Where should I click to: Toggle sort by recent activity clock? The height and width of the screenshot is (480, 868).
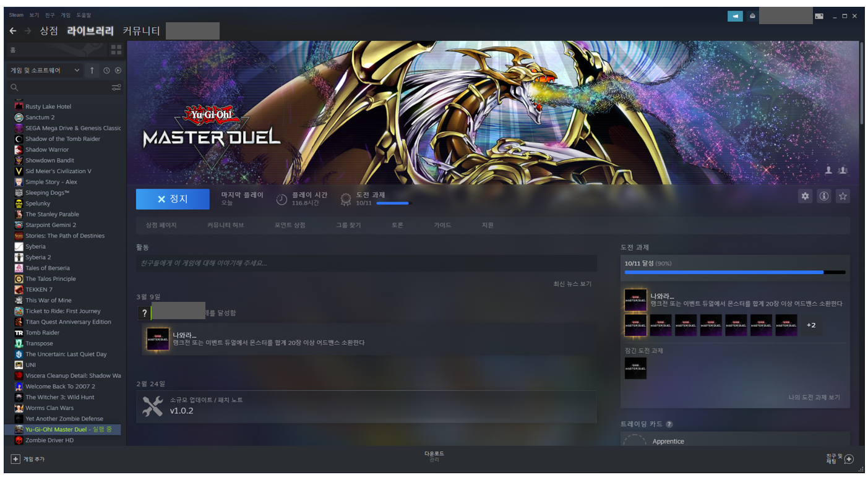pyautogui.click(x=106, y=71)
